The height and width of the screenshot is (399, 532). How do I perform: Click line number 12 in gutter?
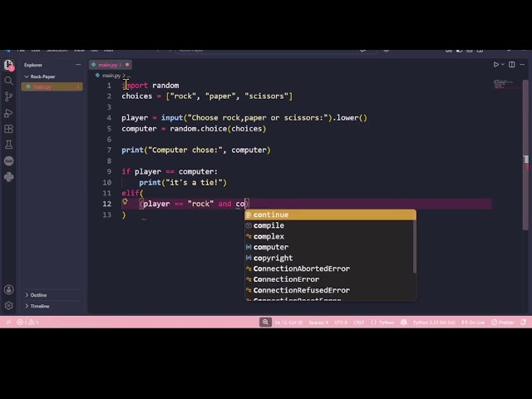pyautogui.click(x=107, y=204)
